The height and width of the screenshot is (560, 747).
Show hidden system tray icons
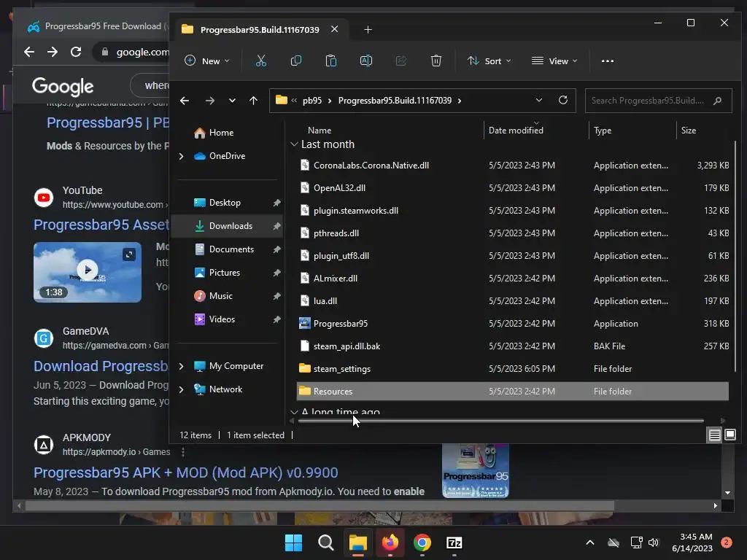(589, 542)
